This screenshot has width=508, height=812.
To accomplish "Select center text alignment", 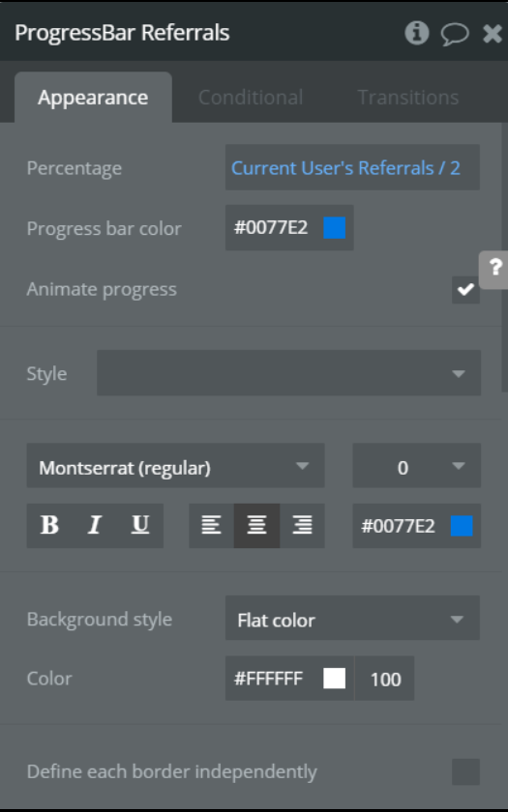I will (256, 525).
